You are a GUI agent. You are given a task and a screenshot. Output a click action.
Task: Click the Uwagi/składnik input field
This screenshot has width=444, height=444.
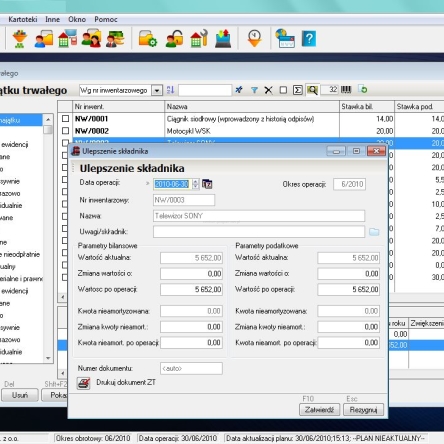pos(259,232)
